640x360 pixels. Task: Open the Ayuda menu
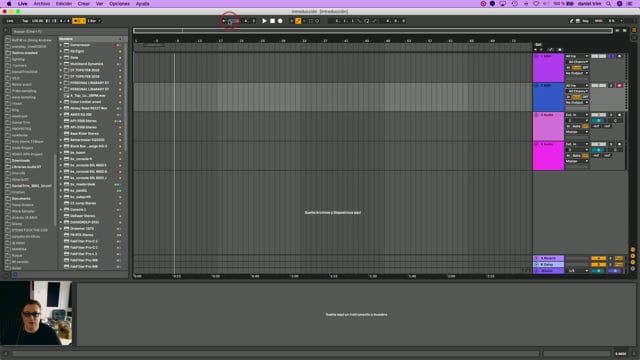tap(142, 4)
